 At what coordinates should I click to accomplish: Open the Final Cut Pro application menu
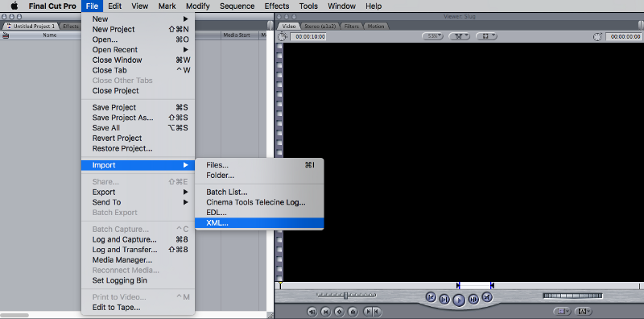tap(52, 6)
